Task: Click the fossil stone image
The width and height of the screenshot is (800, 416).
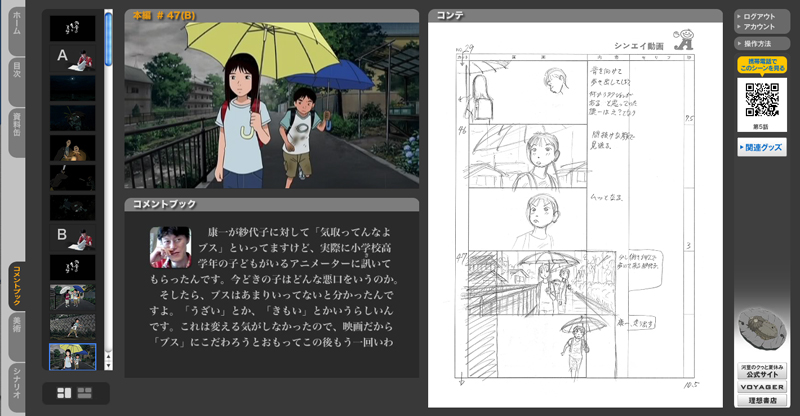Action: click(x=762, y=331)
